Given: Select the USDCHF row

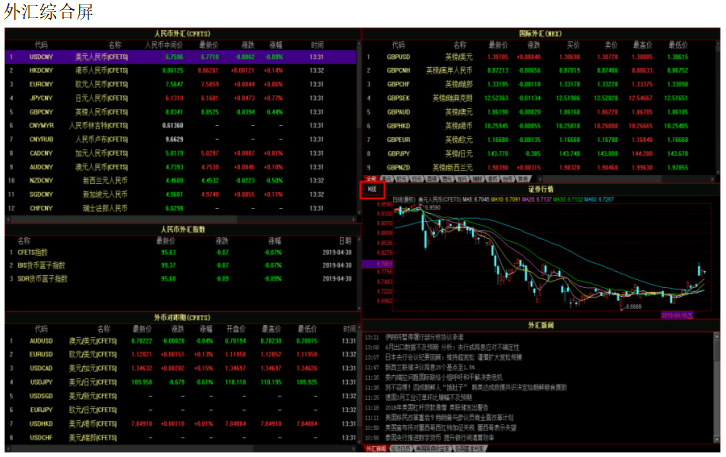Looking at the screenshot, I should coord(181,438).
